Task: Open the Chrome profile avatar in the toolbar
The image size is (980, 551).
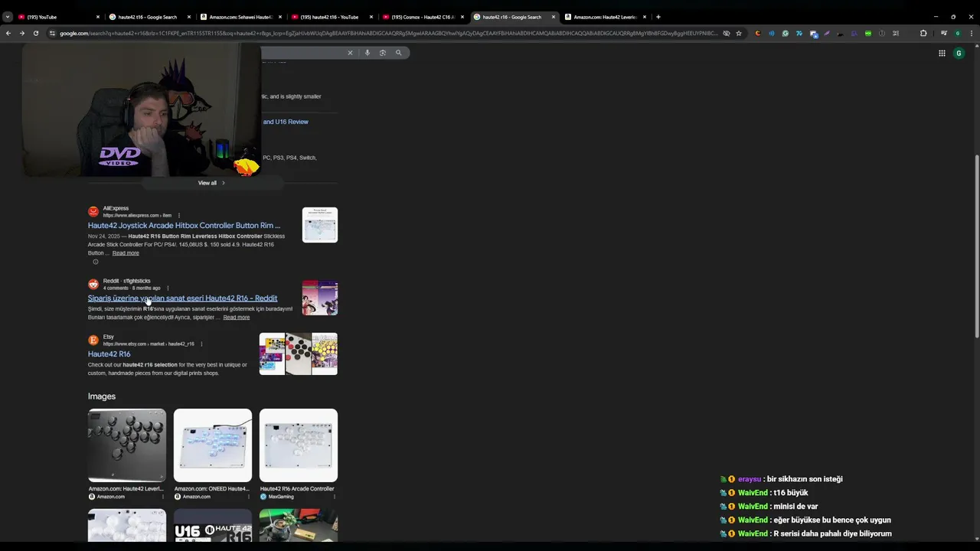Action: coord(957,33)
